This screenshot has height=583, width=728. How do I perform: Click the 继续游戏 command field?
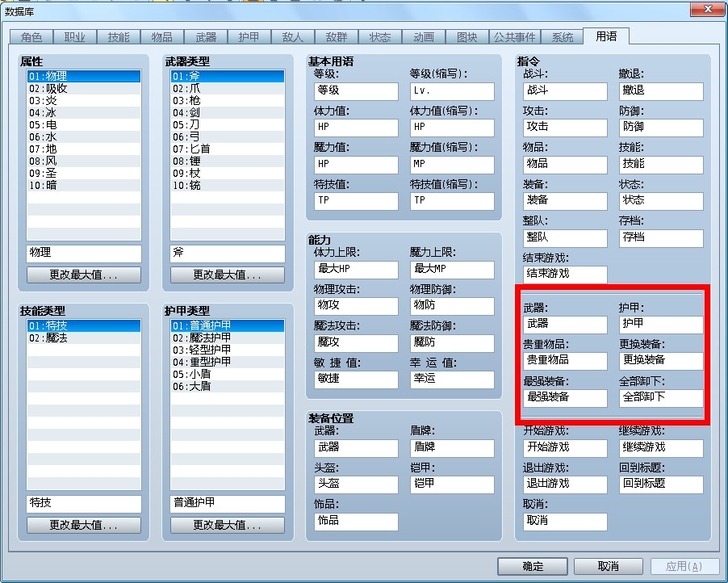[x=661, y=448]
